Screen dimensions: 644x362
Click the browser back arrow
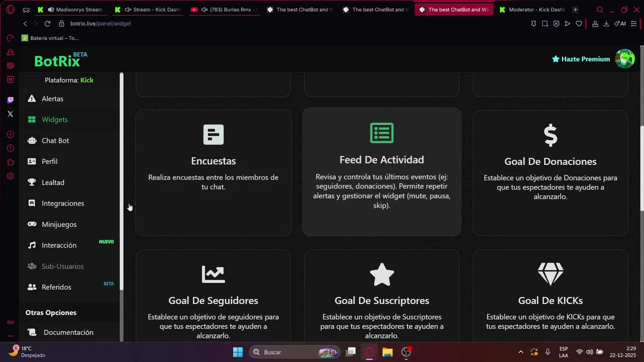coord(25,24)
